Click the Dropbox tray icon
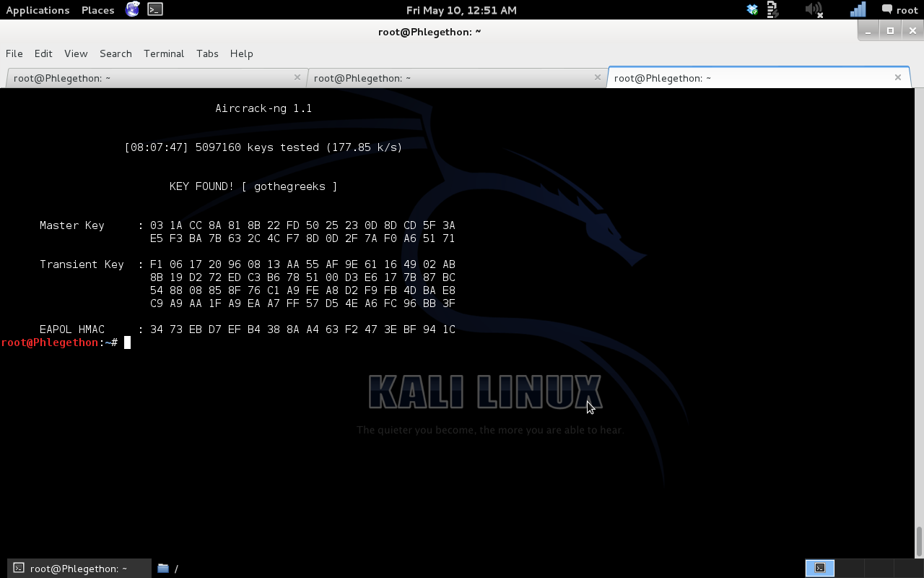924x578 pixels. click(x=752, y=9)
